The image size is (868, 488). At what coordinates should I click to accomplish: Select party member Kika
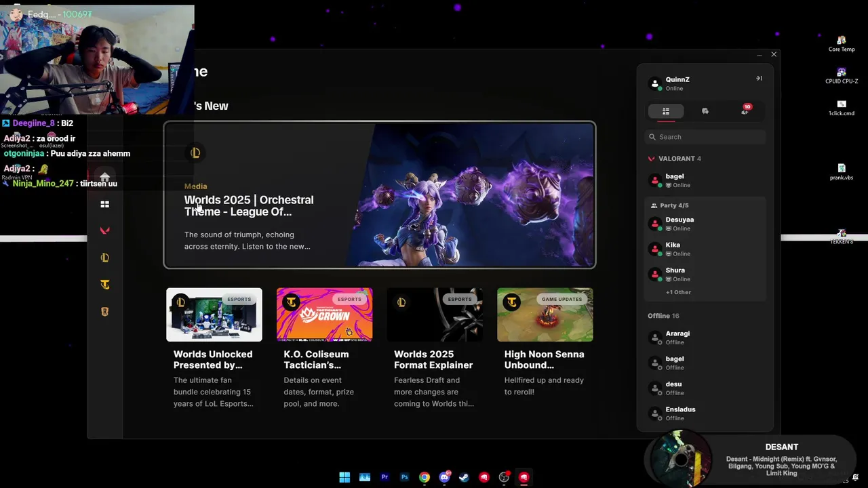click(x=705, y=249)
